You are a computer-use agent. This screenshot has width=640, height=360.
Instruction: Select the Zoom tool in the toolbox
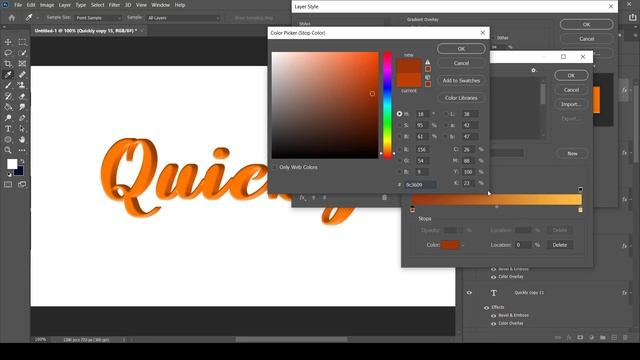(8, 150)
